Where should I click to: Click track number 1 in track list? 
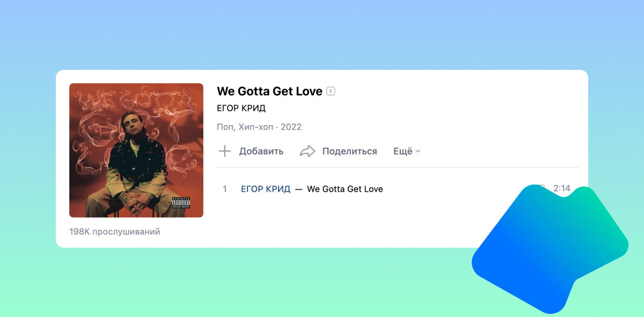click(225, 189)
